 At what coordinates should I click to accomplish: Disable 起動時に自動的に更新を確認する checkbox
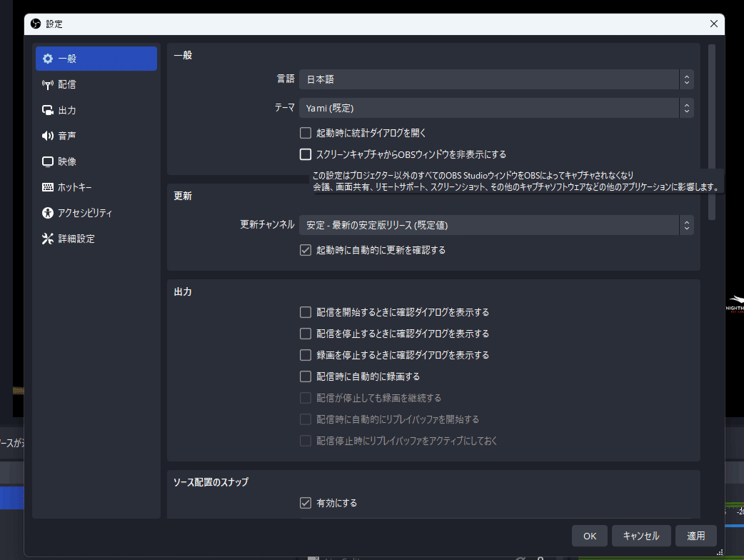305,250
